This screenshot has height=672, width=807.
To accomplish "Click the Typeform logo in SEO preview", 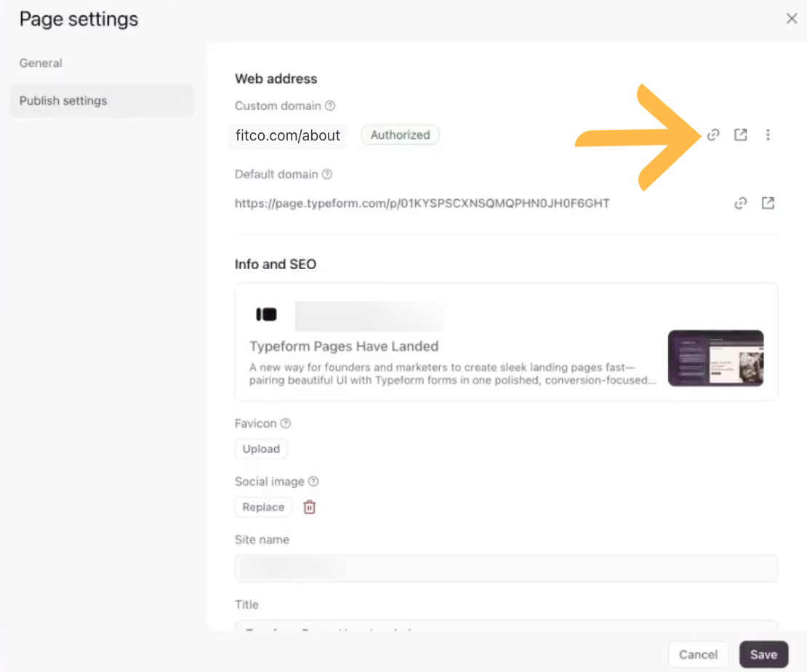I will [x=266, y=314].
